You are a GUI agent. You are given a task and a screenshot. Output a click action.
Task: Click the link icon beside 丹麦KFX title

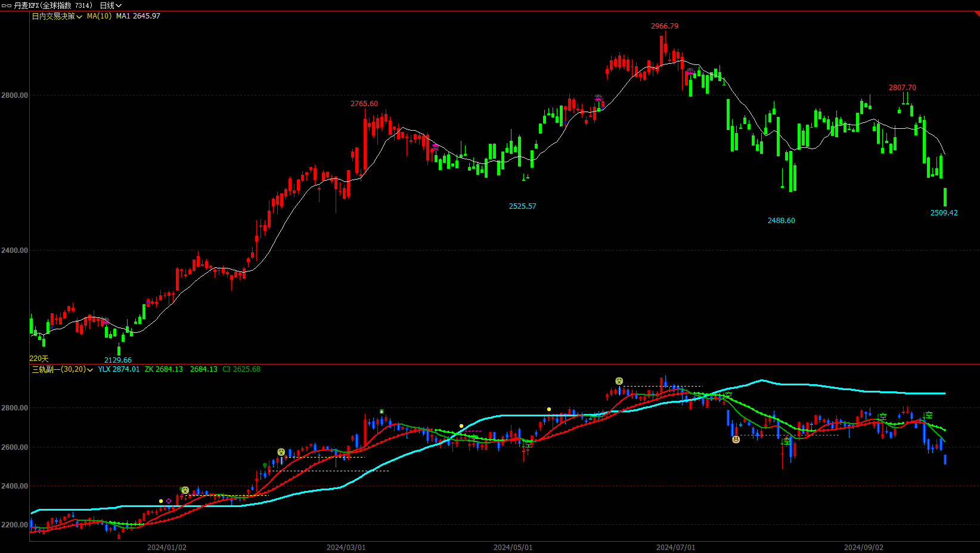click(x=7, y=5)
